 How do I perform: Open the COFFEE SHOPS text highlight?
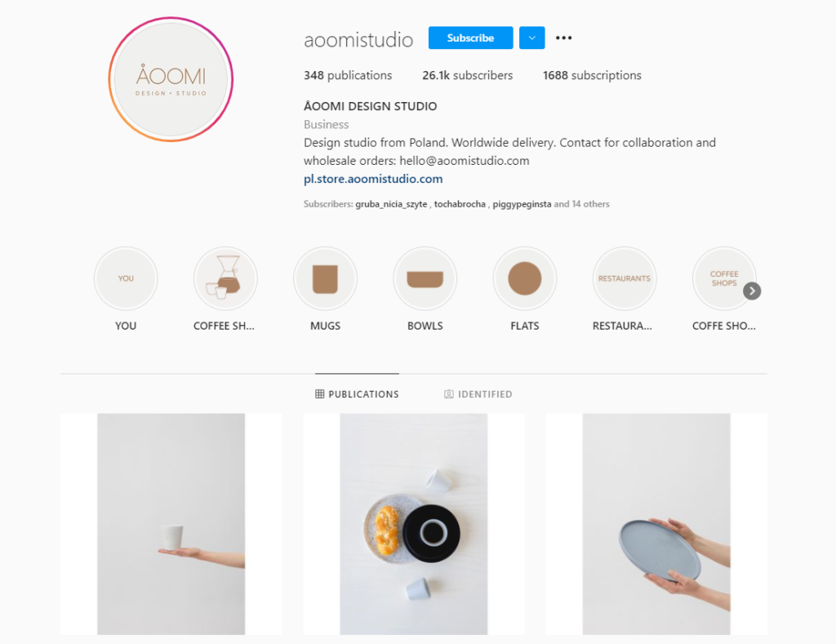tap(723, 278)
